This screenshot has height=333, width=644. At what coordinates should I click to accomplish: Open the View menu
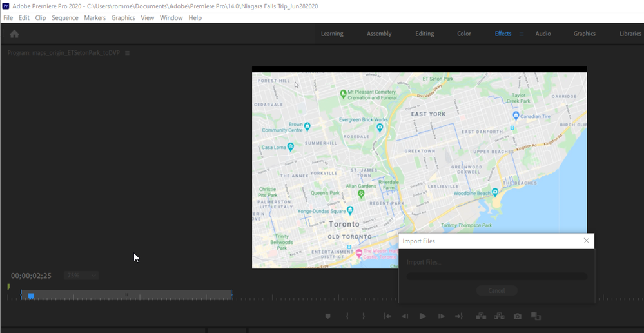click(147, 17)
